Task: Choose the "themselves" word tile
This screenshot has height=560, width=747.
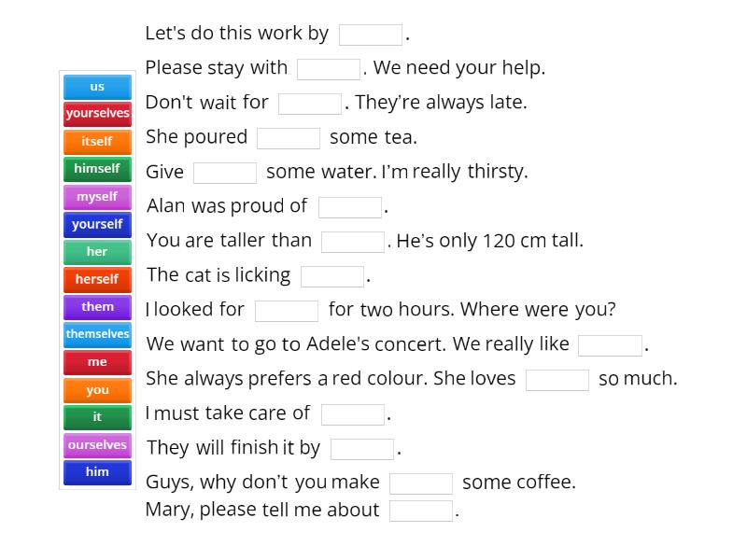Action: [96, 334]
